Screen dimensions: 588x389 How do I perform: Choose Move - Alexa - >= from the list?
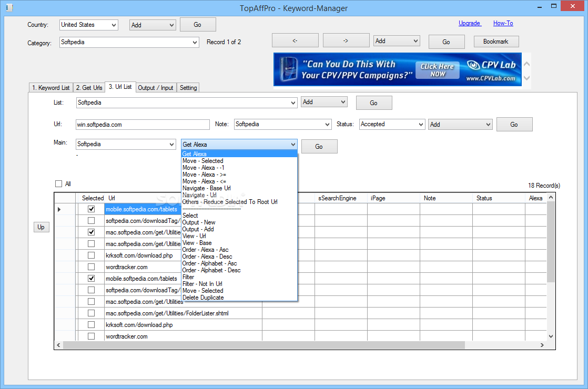[x=239, y=175]
